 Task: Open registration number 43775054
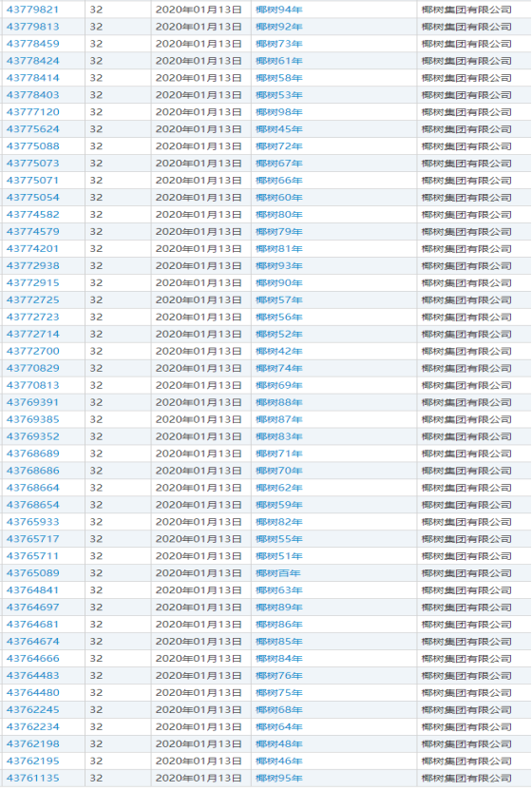tap(33, 198)
